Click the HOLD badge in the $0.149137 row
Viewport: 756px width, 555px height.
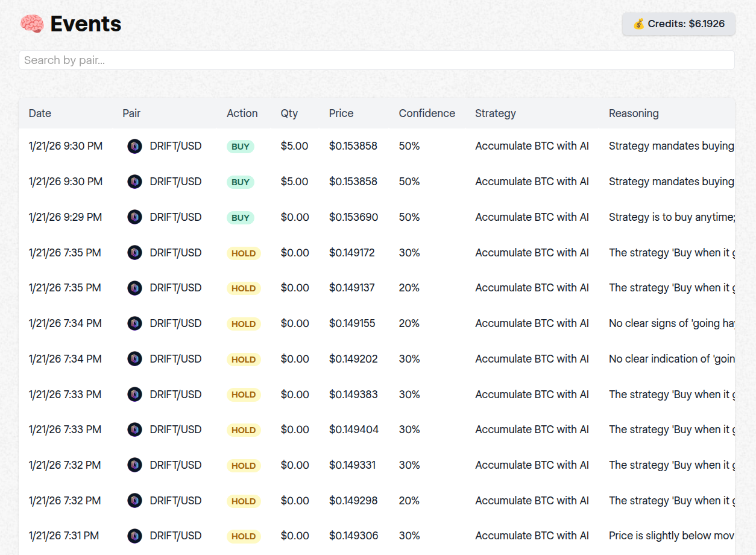click(x=244, y=288)
